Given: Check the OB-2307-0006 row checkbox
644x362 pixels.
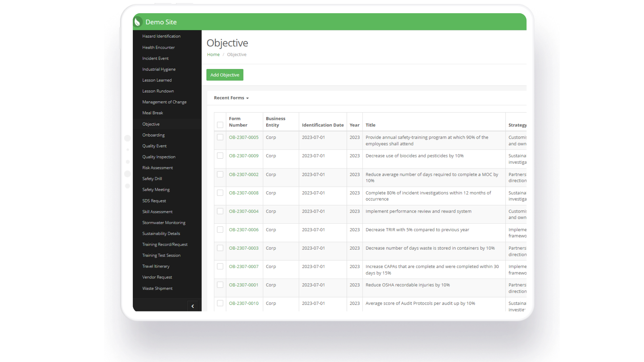Looking at the screenshot, I should [x=220, y=230].
